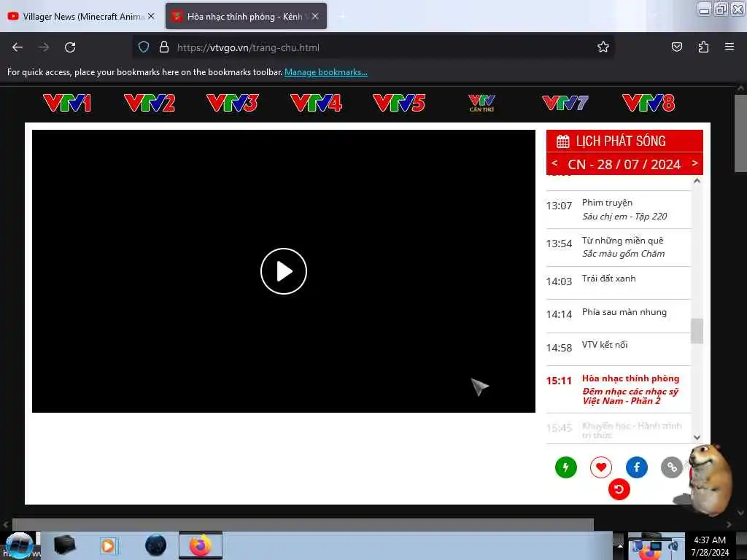Switch to the VTV2 channel
This screenshot has height=560, width=747.
(150, 103)
